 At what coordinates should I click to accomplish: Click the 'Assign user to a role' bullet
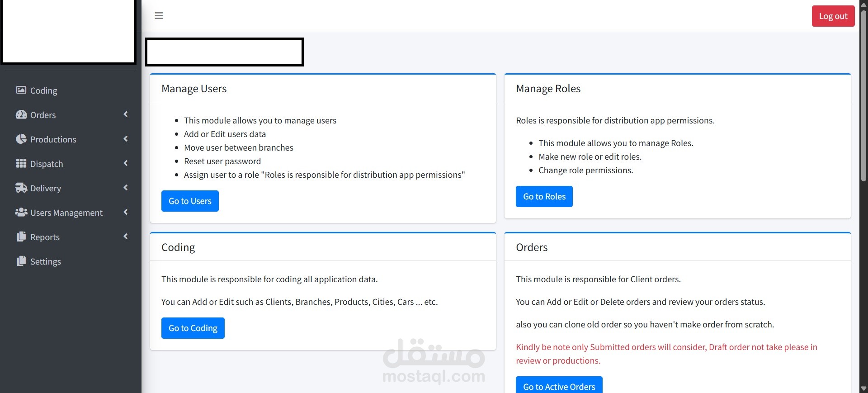coord(324,175)
